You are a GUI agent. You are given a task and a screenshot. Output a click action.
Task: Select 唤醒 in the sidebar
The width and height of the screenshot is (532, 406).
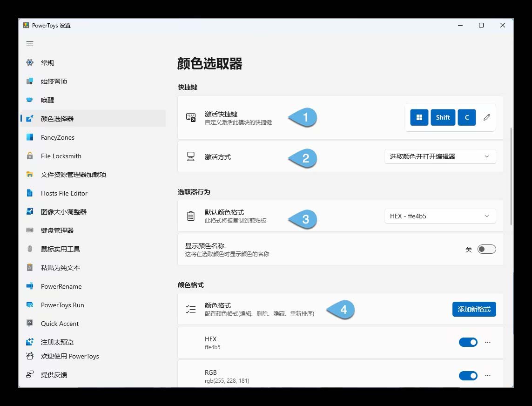point(93,100)
